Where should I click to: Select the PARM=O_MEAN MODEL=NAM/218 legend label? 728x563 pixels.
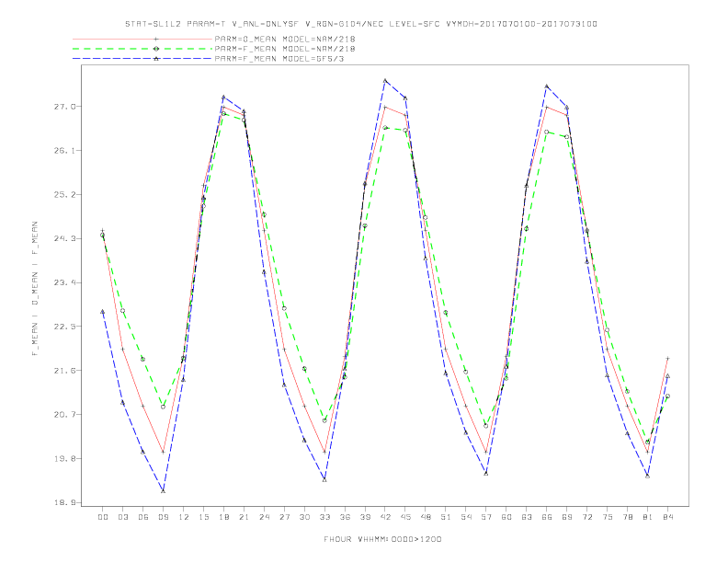click(x=285, y=39)
